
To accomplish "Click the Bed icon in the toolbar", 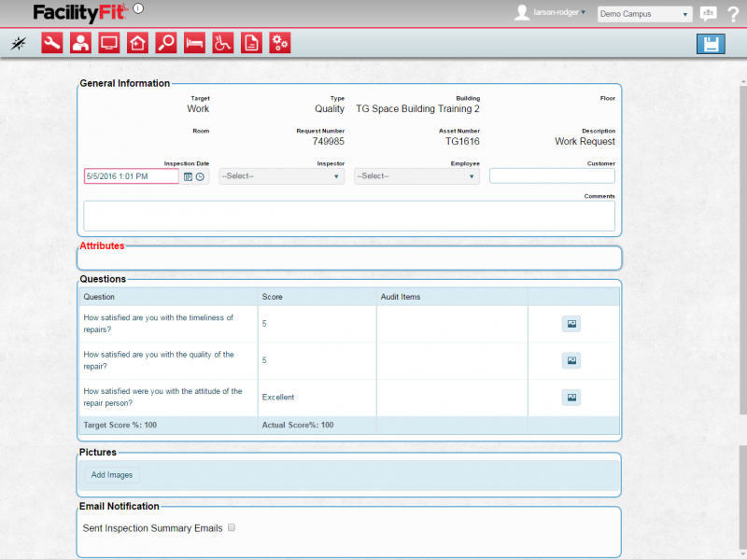I will click(x=194, y=42).
